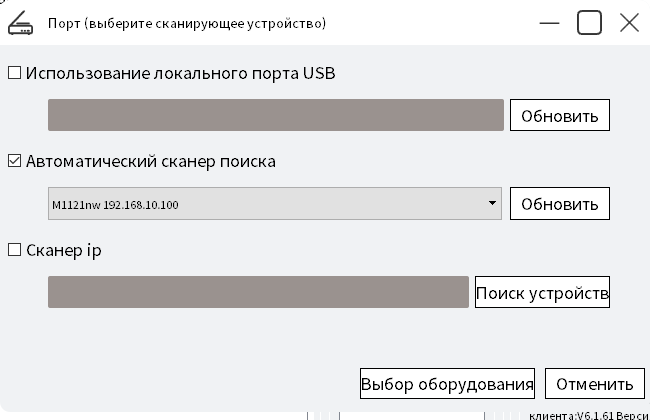Enable the local USB port checkbox
The height and width of the screenshot is (420, 650).
coord(15,73)
